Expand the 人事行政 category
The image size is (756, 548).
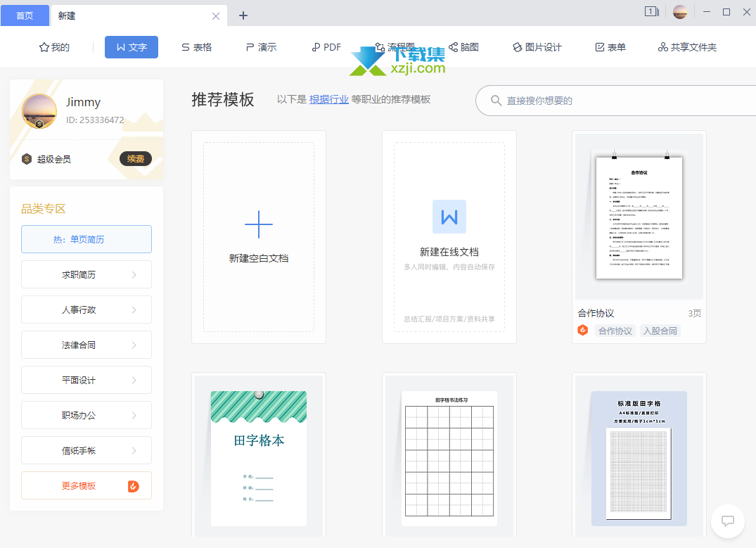87,310
